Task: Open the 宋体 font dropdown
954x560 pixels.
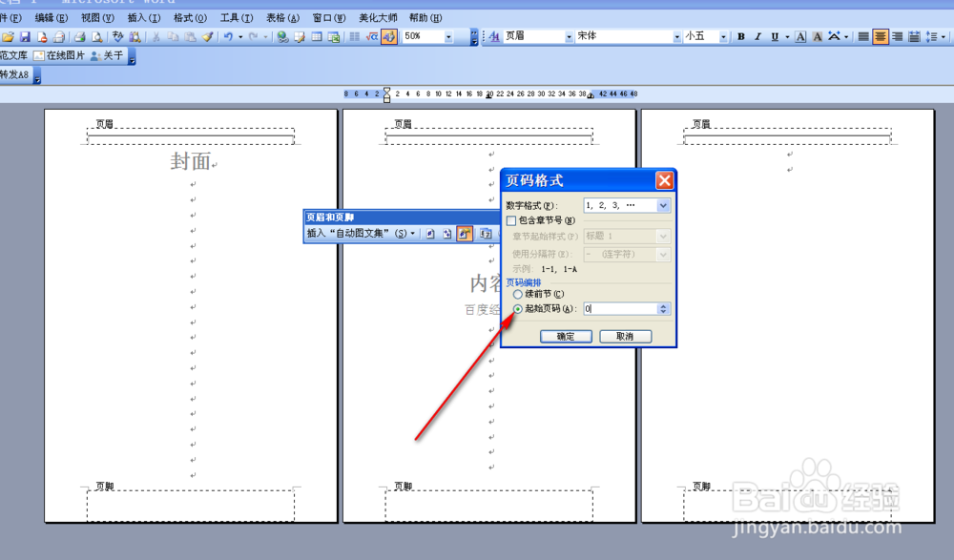Action: coord(676,37)
